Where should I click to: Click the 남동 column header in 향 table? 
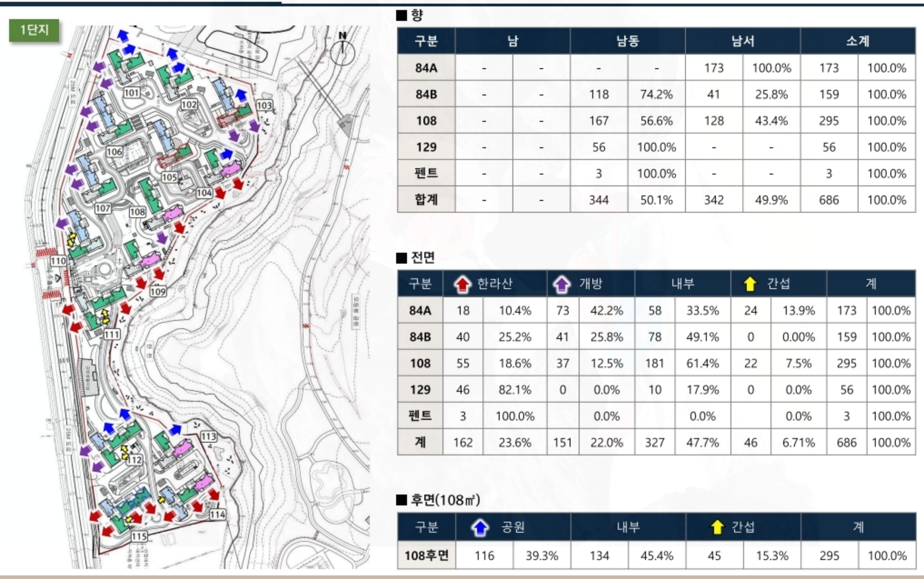pyautogui.click(x=627, y=41)
